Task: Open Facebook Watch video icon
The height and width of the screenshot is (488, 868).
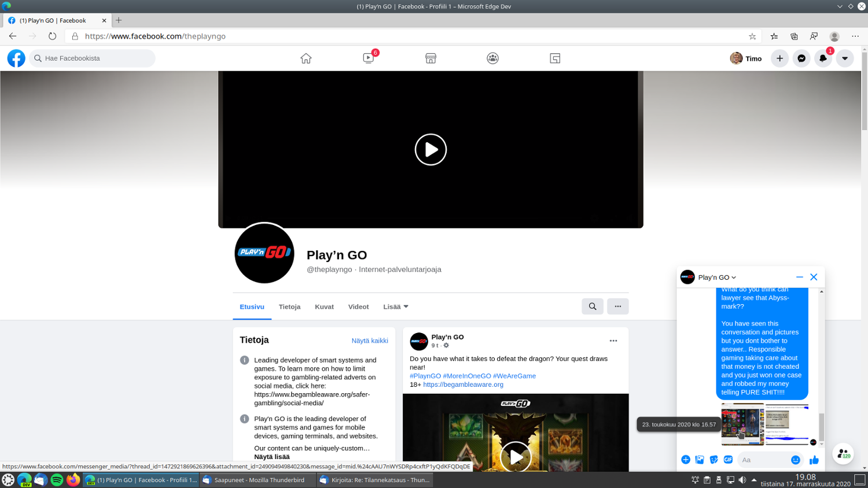Action: 369,58
